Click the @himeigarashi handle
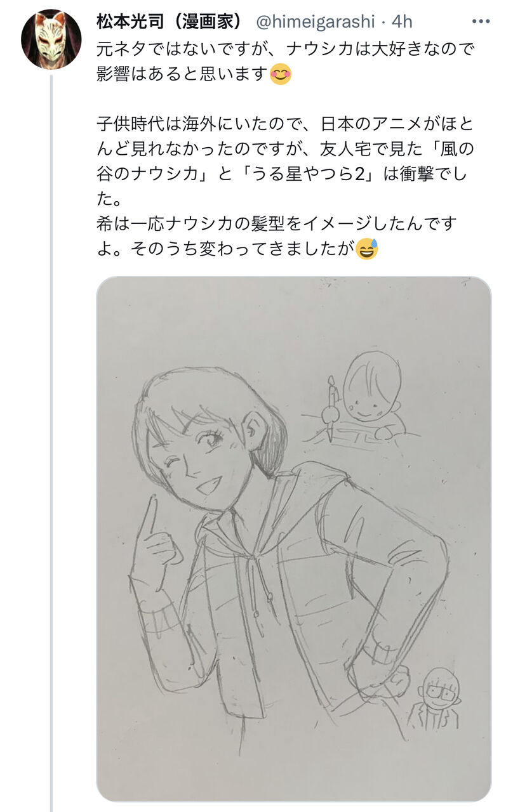 point(316,22)
